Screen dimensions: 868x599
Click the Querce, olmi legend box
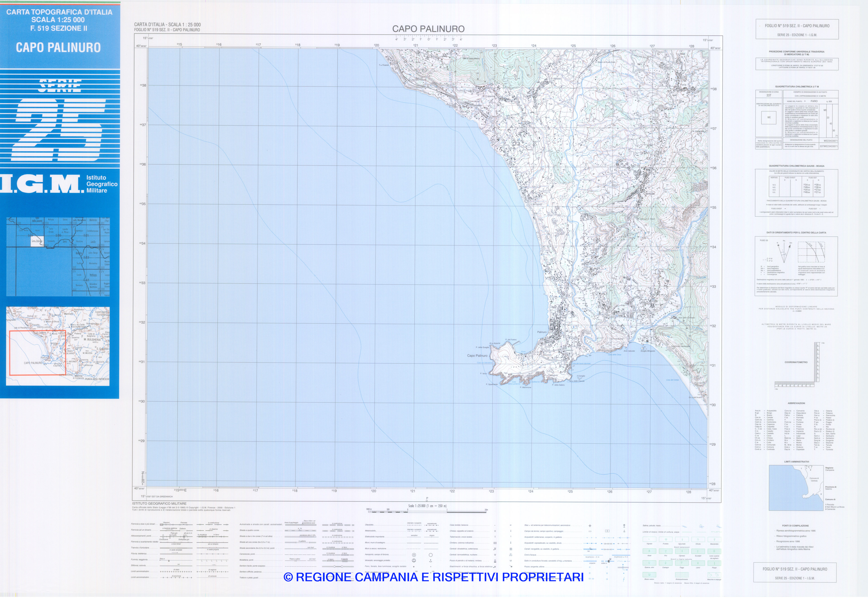[x=649, y=563]
